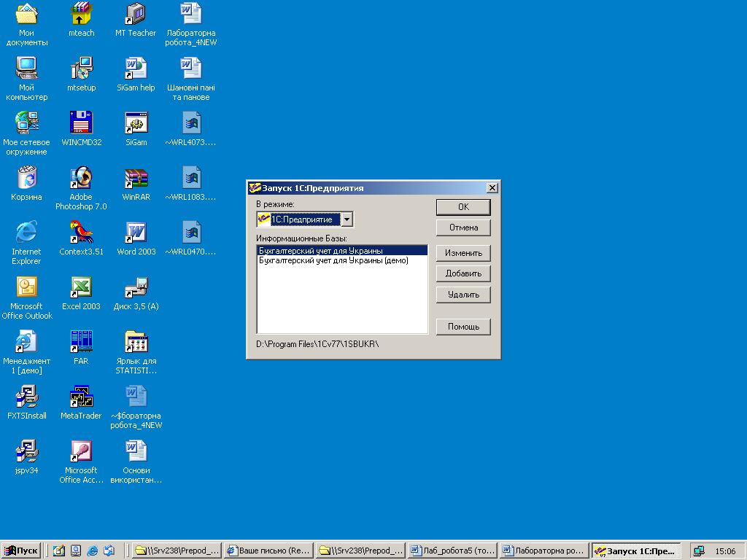Click the Outlook Express quick launch icon
The width and height of the screenshot is (747, 560).
click(109, 551)
